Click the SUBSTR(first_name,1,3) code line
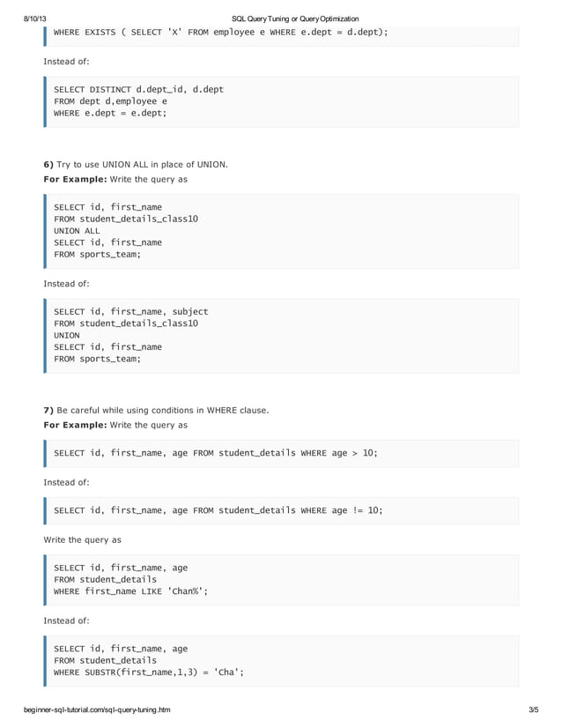The width and height of the screenshot is (562, 728). tap(149, 672)
